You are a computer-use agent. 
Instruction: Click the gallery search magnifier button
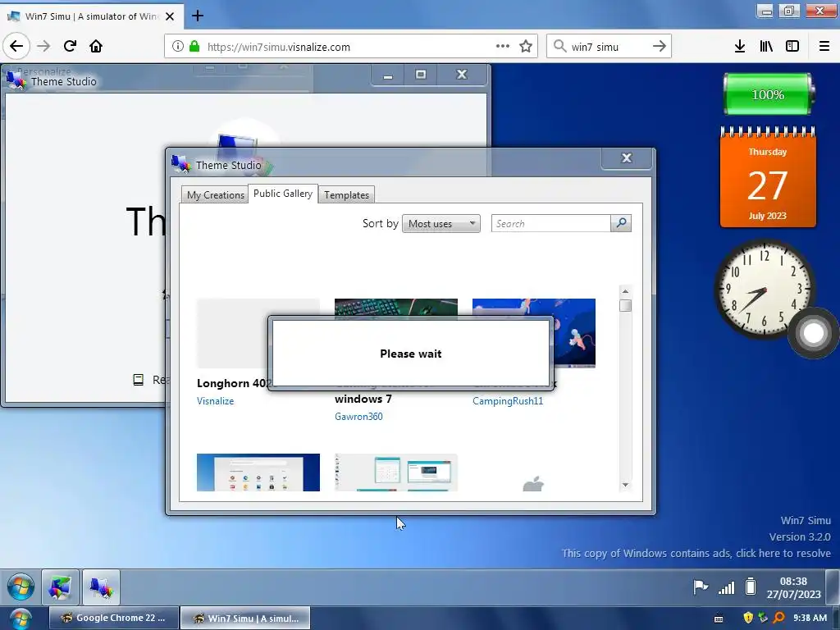621,223
